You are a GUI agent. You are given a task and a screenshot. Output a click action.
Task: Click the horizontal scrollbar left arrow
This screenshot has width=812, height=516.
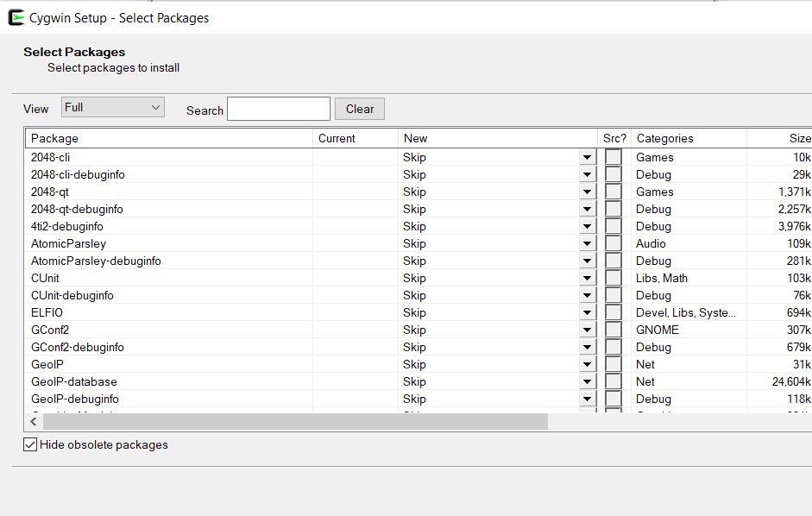[34, 422]
